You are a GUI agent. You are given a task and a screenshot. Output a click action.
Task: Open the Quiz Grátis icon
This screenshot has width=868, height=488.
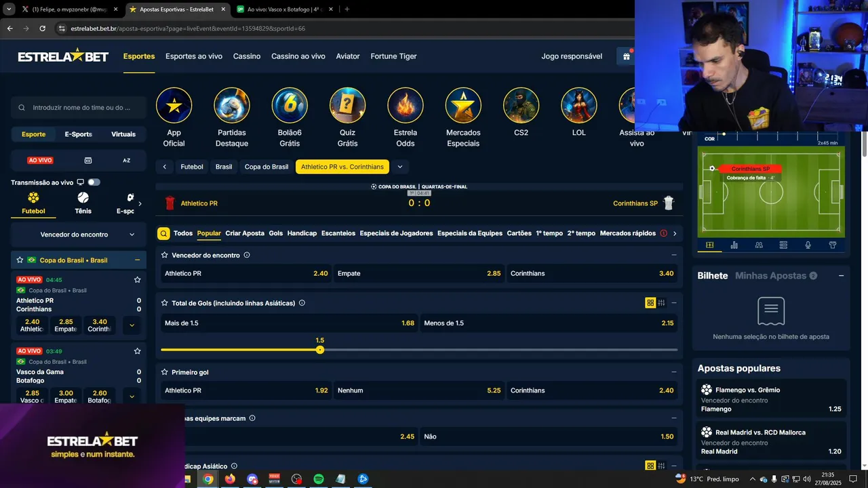pyautogui.click(x=347, y=106)
